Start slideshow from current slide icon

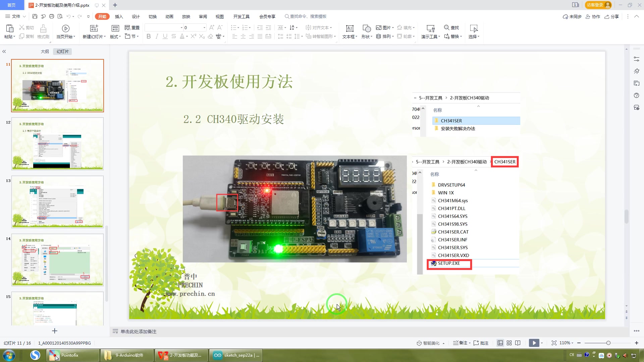click(66, 28)
